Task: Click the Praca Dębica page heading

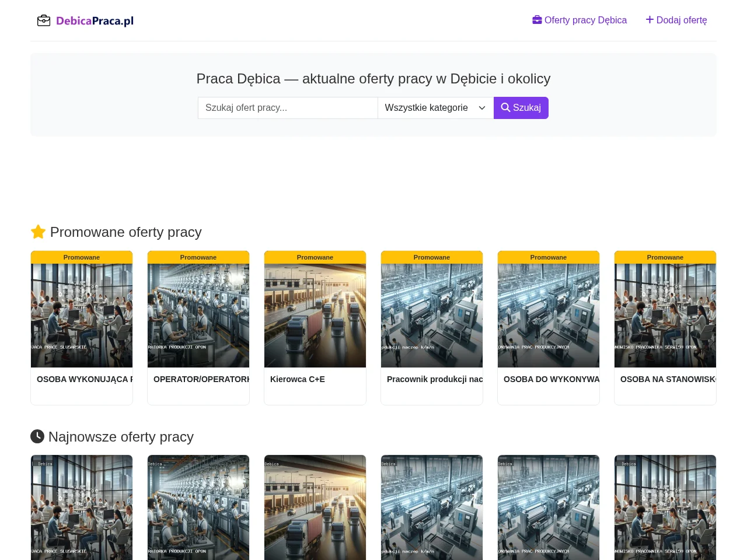Action: point(373,79)
